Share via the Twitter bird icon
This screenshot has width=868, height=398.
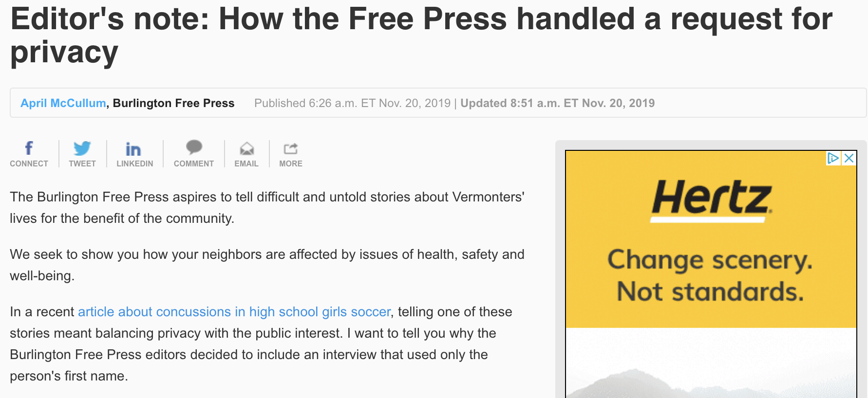pos(82,148)
